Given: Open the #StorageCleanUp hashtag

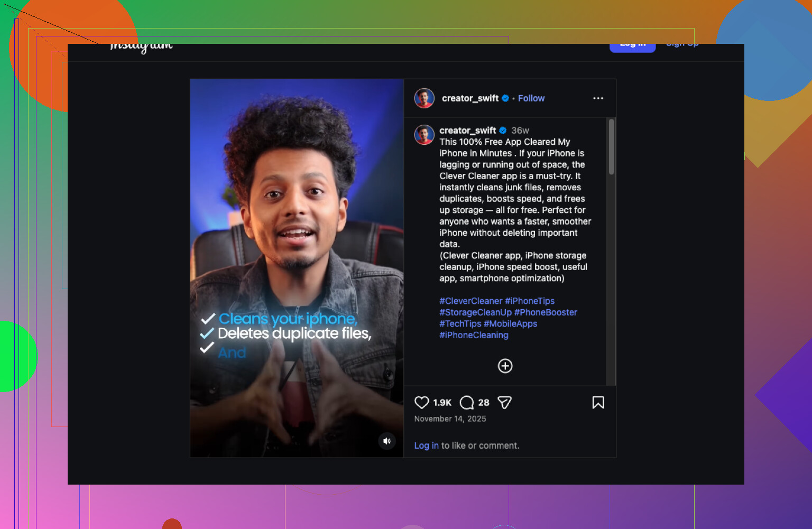Looking at the screenshot, I should pyautogui.click(x=476, y=312).
